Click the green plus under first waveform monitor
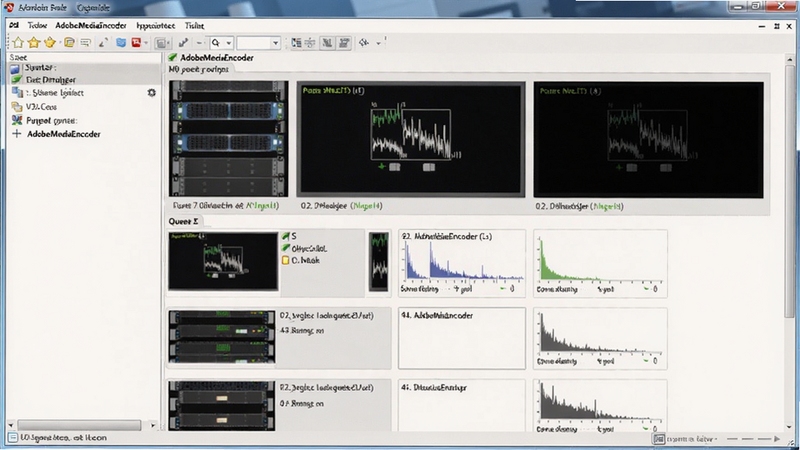Image resolution: width=800 pixels, height=450 pixels. coord(381,166)
